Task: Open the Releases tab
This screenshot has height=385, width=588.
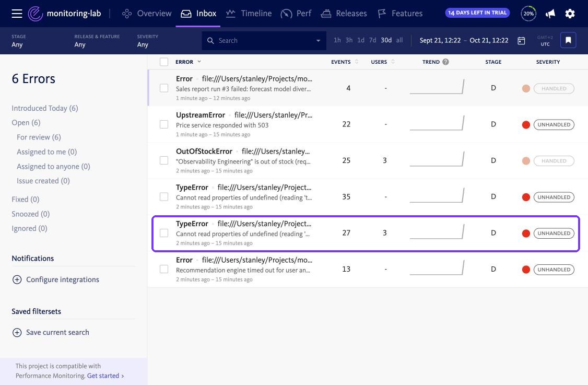Action: 344,14
